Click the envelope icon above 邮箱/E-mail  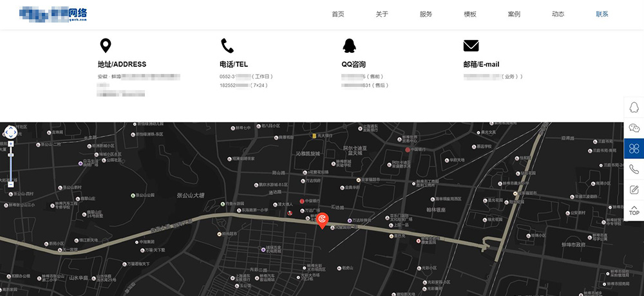(471, 46)
